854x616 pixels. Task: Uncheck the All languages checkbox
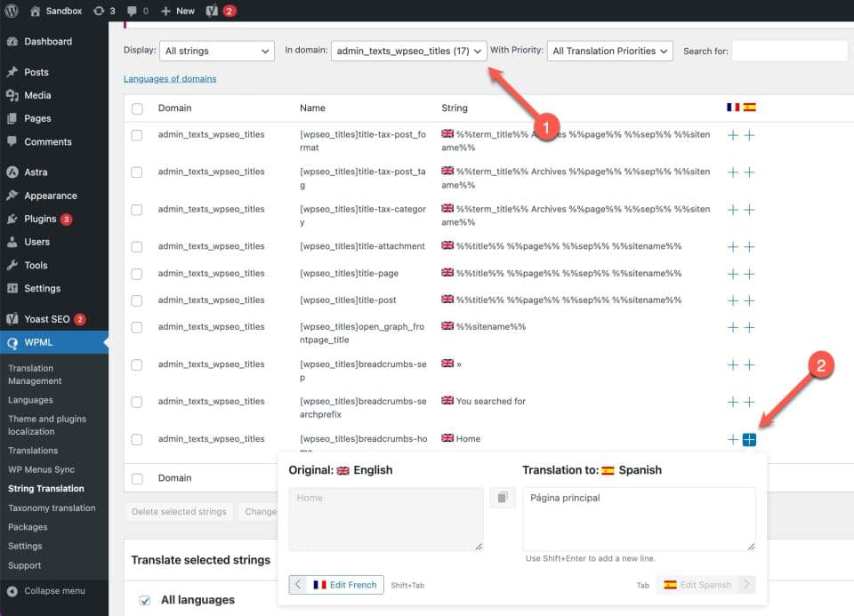pos(144,600)
